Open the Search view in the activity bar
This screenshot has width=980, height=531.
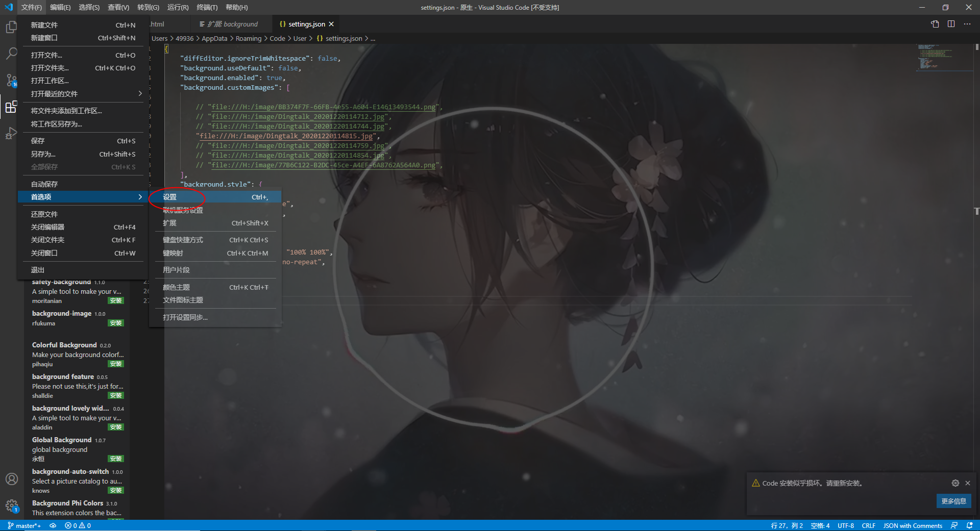(x=11, y=53)
